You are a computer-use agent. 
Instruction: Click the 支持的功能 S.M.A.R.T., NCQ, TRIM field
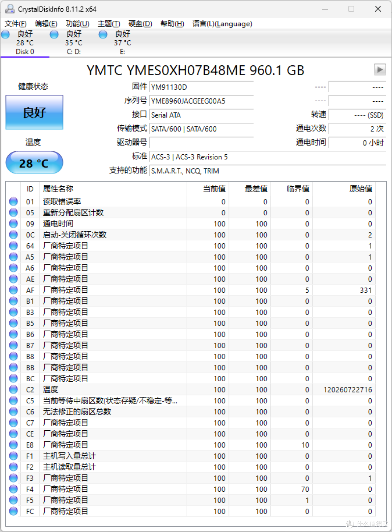[x=268, y=171]
